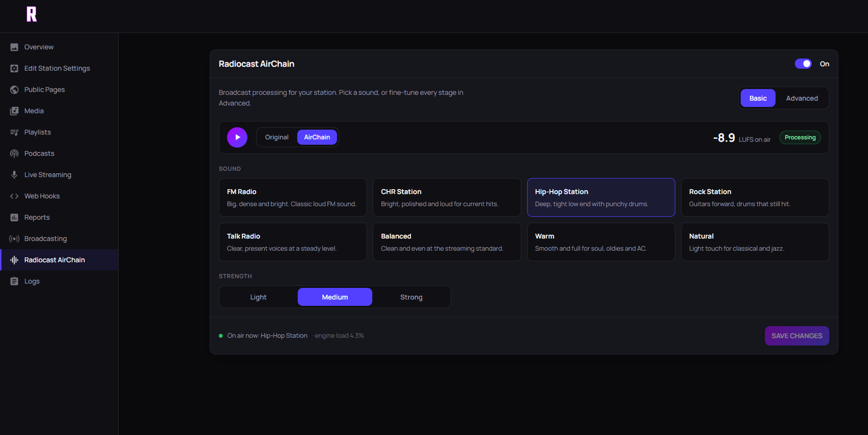
Task: Set strength to Strong
Action: [411, 297]
